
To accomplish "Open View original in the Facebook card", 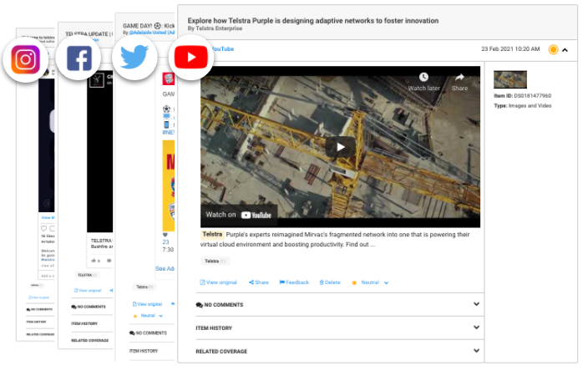I will 88,291.
